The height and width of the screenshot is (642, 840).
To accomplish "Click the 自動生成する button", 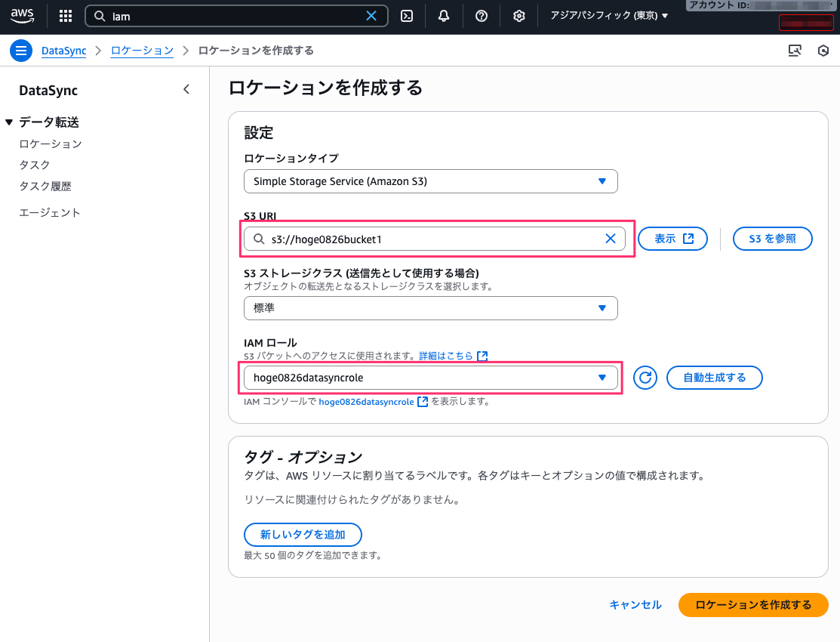I will [x=714, y=378].
